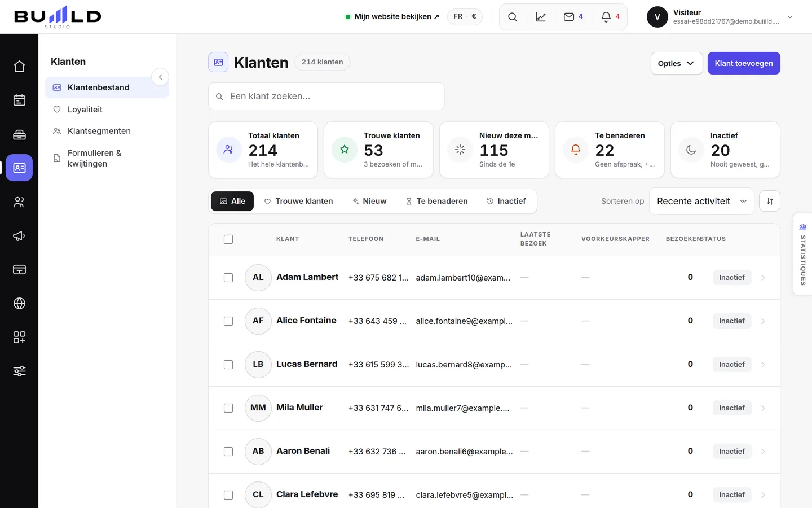Focus the Een klant zoeken search field
812x508 pixels.
click(x=326, y=97)
